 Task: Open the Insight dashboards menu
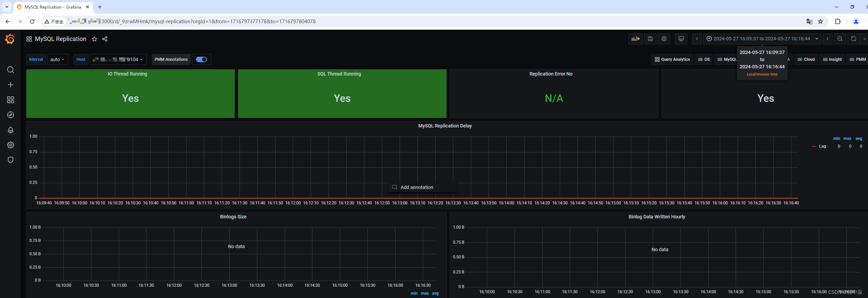click(x=832, y=59)
